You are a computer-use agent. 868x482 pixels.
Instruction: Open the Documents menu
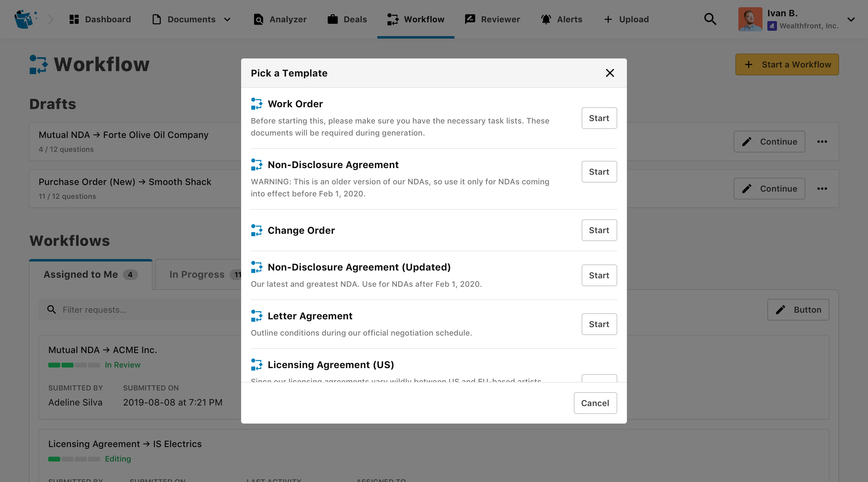tap(191, 19)
